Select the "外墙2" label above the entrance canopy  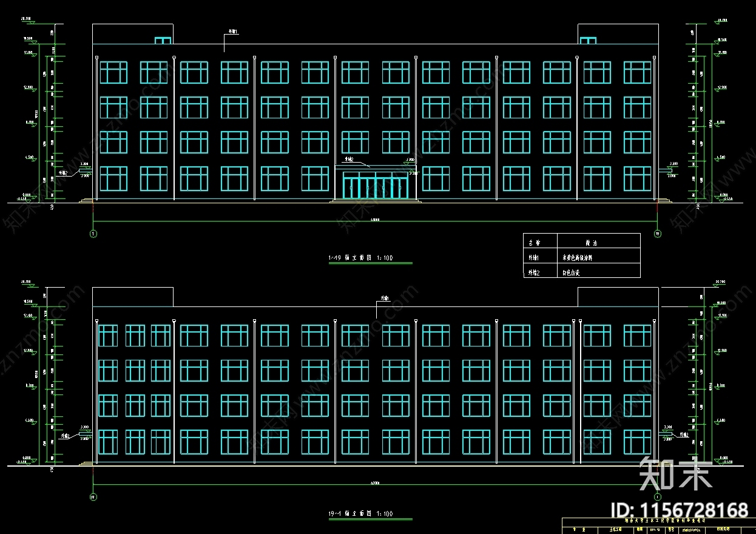click(349, 158)
